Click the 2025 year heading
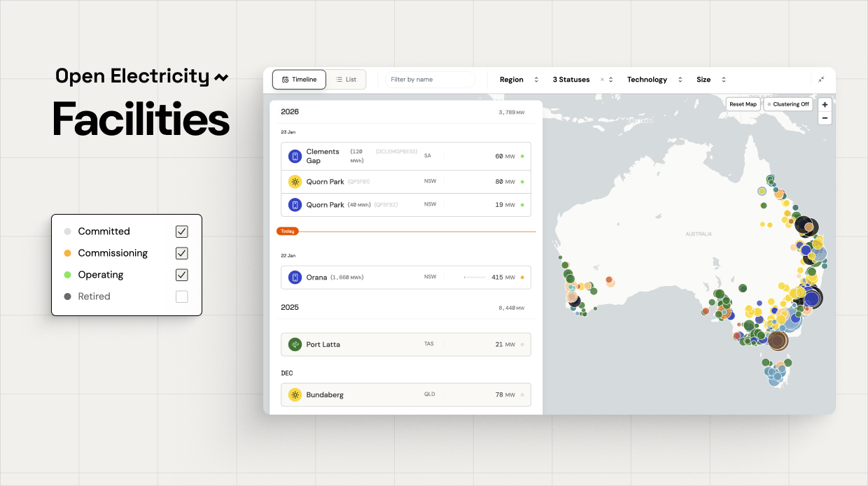This screenshot has width=868, height=486. coord(290,308)
